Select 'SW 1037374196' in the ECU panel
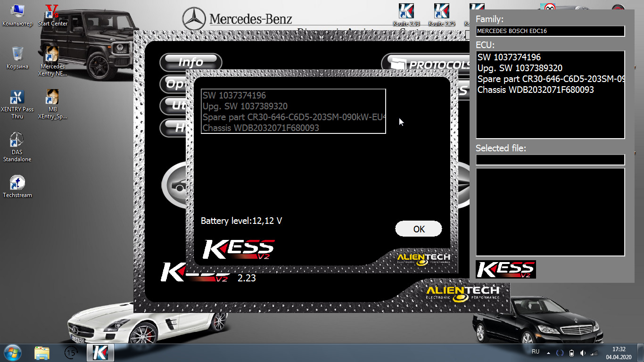The height and width of the screenshot is (362, 644). pyautogui.click(x=509, y=58)
